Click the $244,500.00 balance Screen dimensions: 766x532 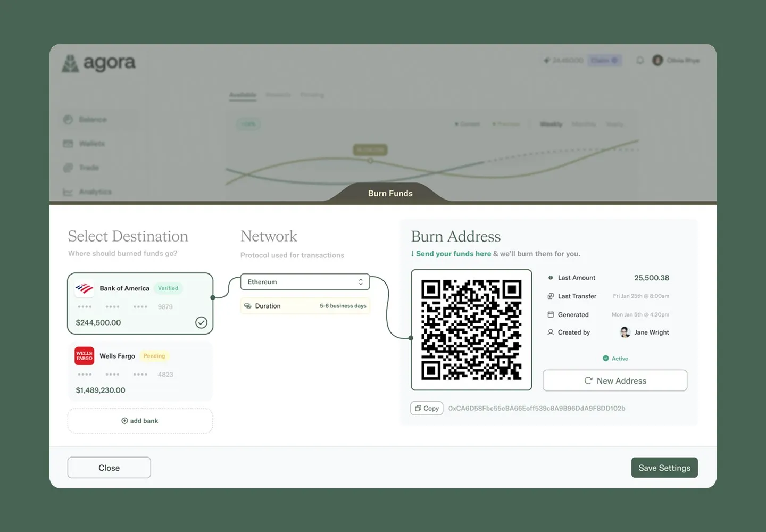[x=98, y=322]
